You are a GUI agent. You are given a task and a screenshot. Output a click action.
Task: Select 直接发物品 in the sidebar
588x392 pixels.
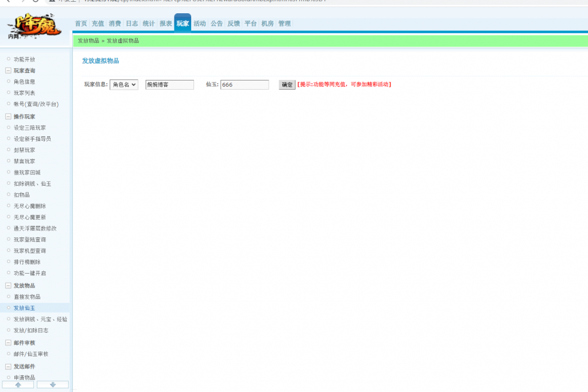tap(27, 297)
